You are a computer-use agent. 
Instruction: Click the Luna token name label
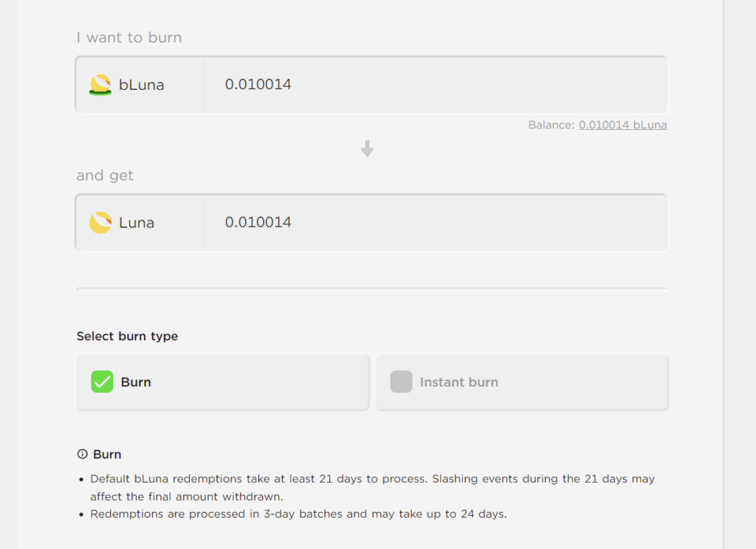[x=137, y=223]
